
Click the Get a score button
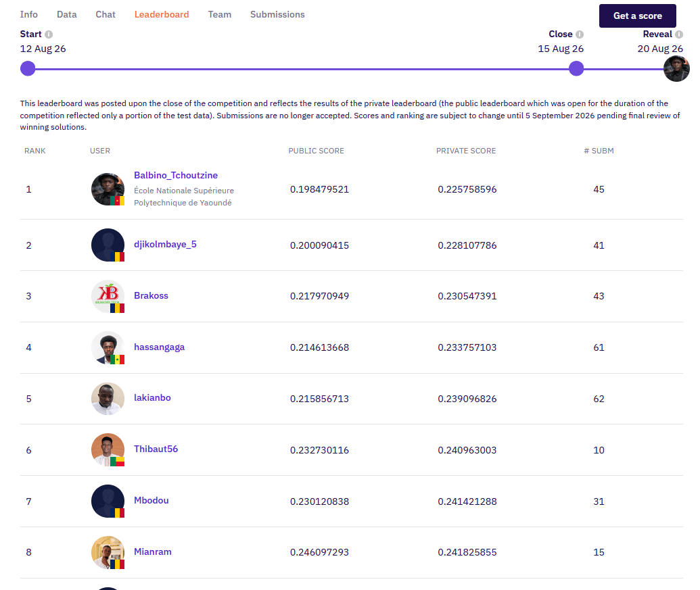(x=638, y=16)
